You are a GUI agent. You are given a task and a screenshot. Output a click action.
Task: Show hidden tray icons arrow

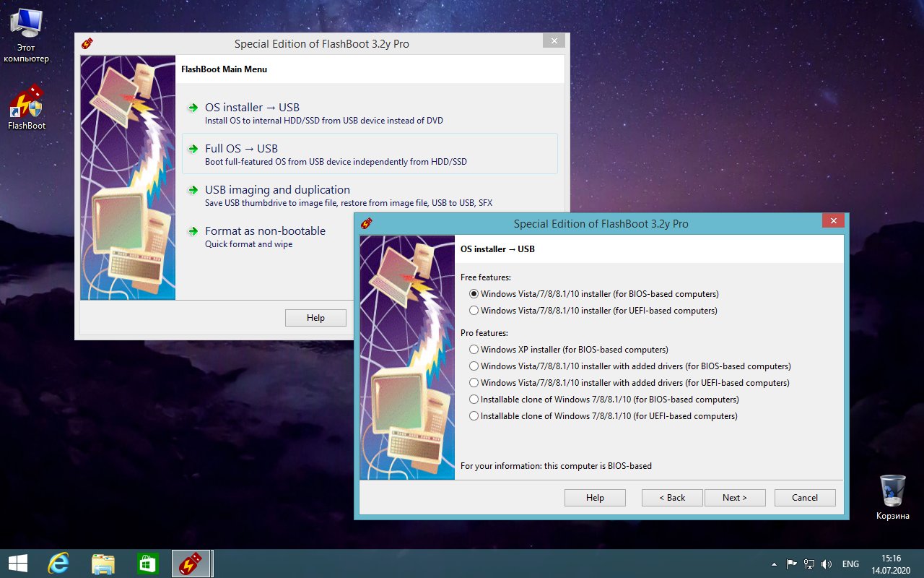pos(775,564)
